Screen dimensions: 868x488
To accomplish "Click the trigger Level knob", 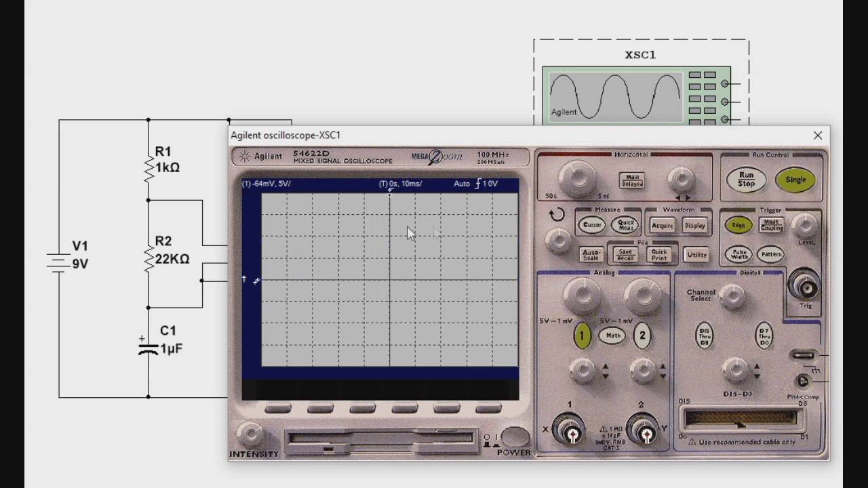I will 805,225.
